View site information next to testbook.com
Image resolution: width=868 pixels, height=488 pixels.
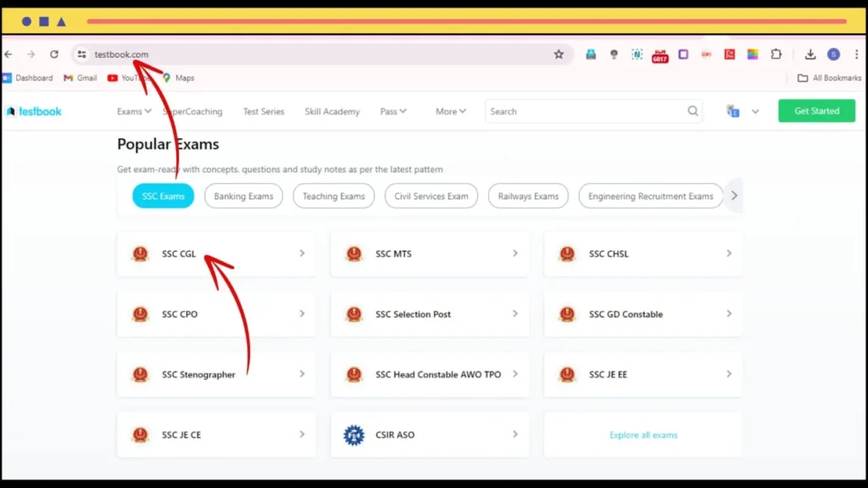coord(82,54)
